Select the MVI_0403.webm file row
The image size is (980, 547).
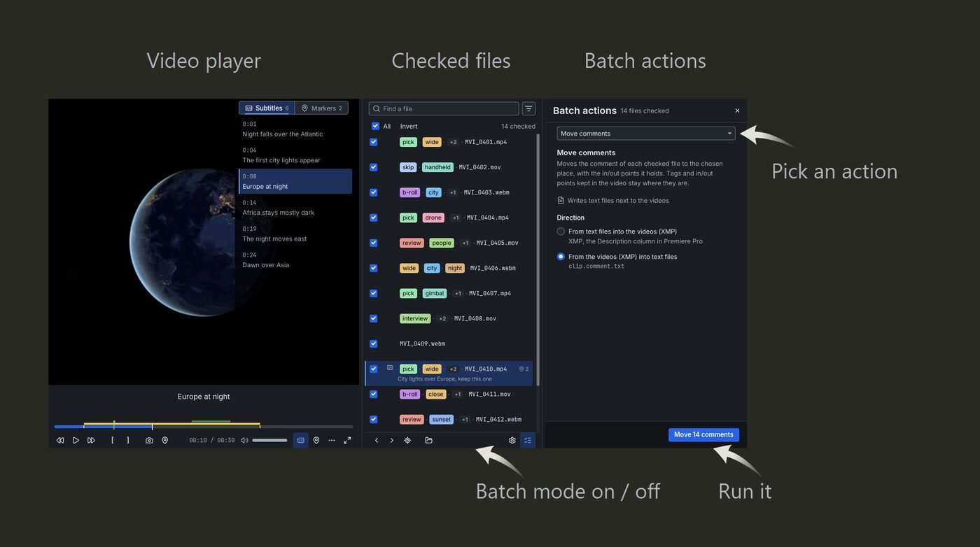point(449,192)
